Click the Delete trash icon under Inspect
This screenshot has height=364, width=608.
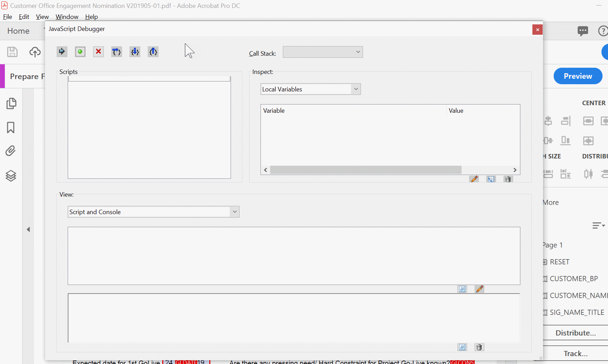(508, 179)
